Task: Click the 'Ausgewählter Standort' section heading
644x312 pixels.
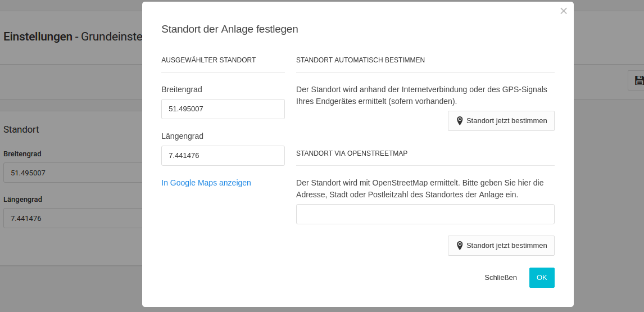Action: (x=208, y=60)
